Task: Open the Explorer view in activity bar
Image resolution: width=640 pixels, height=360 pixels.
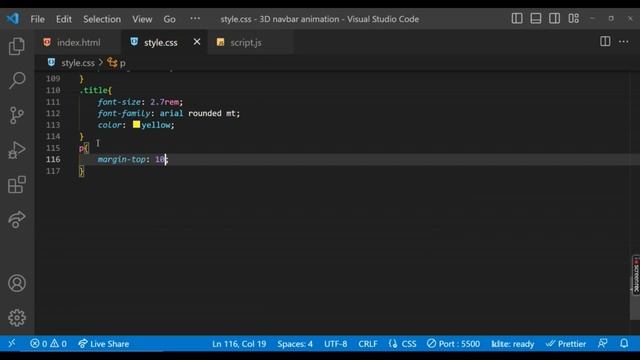Action: click(17, 46)
